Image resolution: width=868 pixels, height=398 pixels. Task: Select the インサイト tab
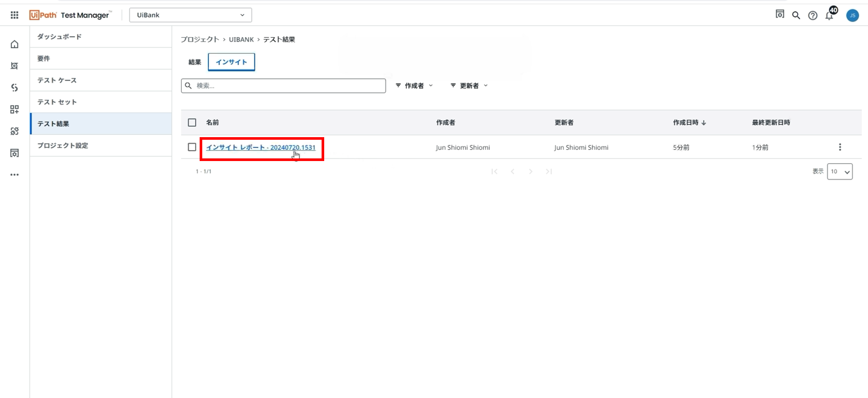coord(231,62)
